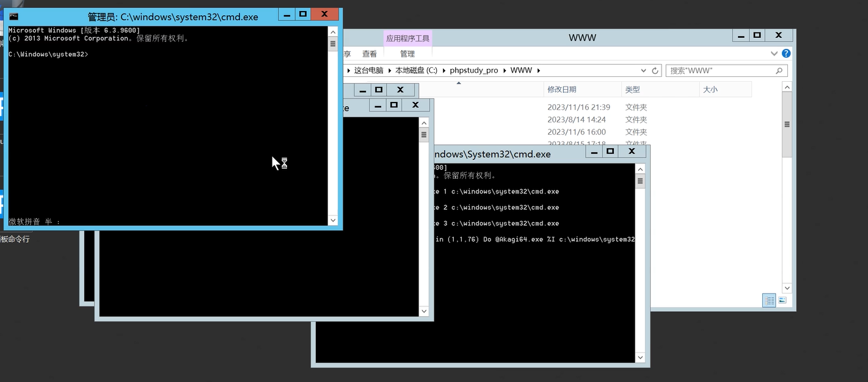The width and height of the screenshot is (868, 382).
Task: Switch to large thumbnails view icon
Action: 782,300
